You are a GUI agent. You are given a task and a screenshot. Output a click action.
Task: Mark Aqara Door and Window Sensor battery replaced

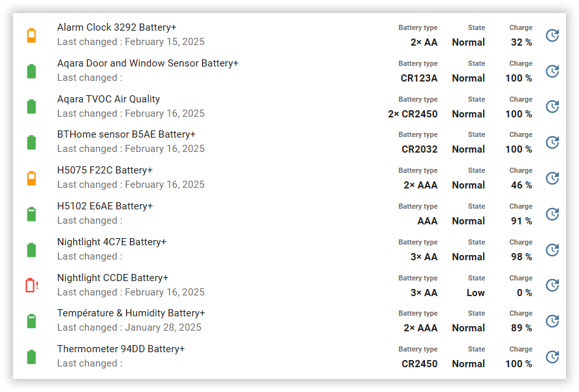click(552, 71)
